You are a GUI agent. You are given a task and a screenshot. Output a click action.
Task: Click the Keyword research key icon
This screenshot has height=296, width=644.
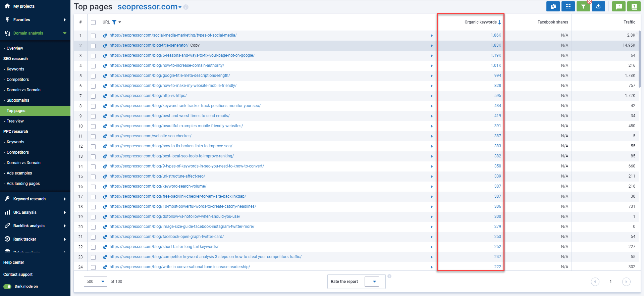point(7,199)
